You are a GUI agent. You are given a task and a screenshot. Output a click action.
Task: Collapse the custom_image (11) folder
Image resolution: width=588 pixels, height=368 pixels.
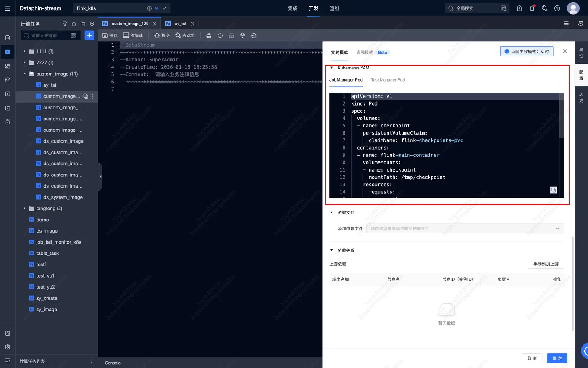tap(24, 74)
